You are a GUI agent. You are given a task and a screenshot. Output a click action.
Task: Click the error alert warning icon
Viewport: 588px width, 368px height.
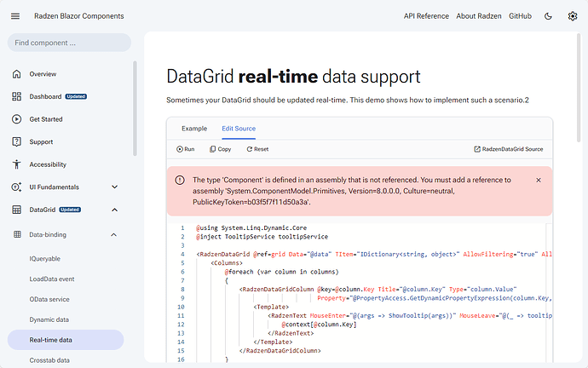pyautogui.click(x=180, y=181)
